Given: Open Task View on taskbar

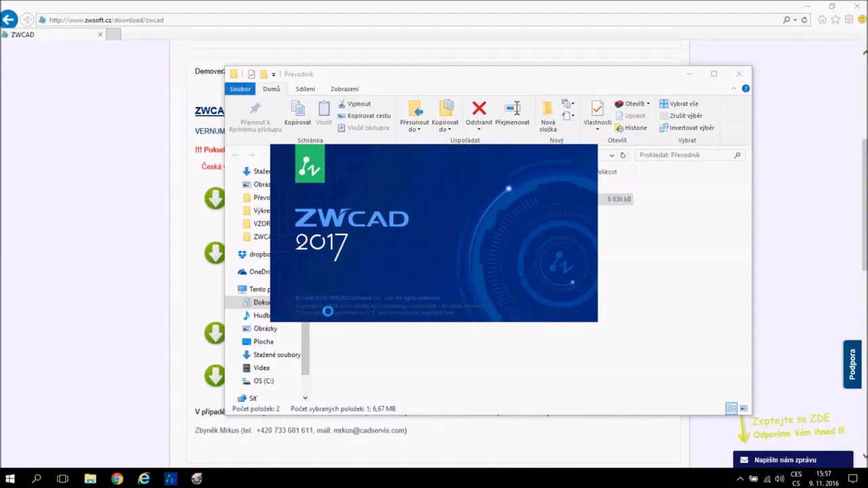Looking at the screenshot, I should point(62,479).
